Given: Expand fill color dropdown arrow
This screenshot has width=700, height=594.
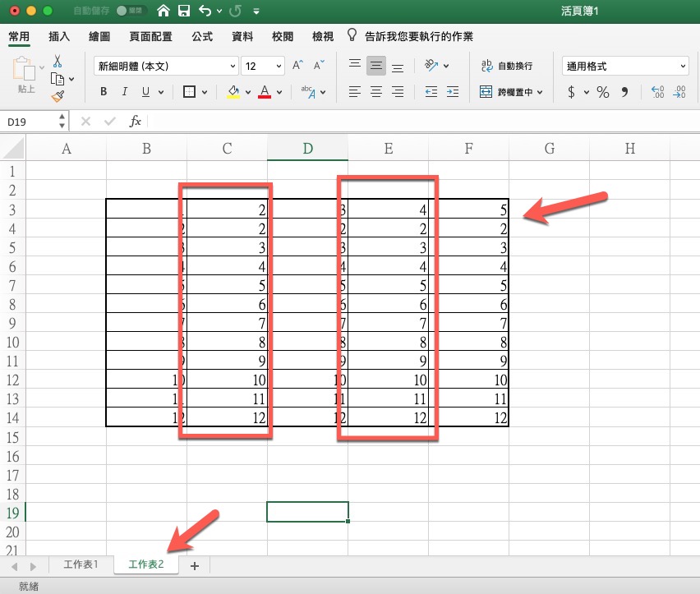Looking at the screenshot, I should click(x=248, y=92).
